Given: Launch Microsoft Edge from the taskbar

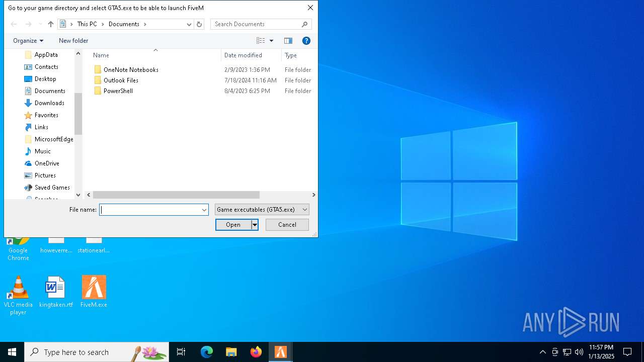Looking at the screenshot, I should (207, 352).
